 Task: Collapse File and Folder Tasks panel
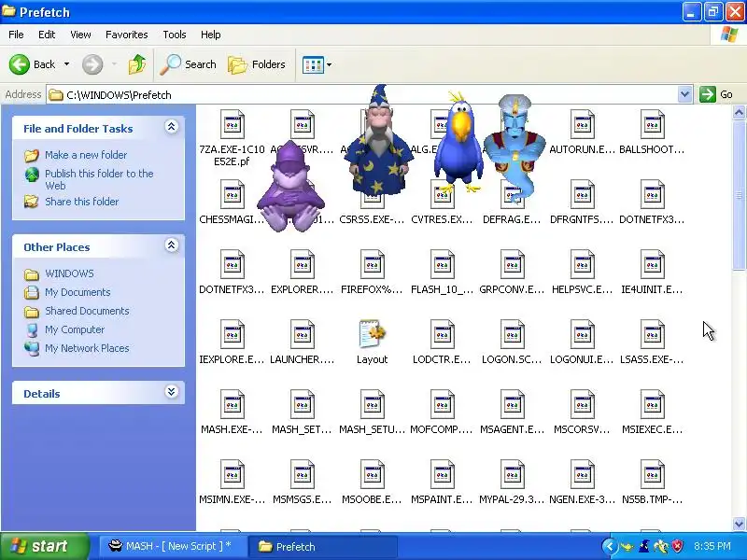172,127
